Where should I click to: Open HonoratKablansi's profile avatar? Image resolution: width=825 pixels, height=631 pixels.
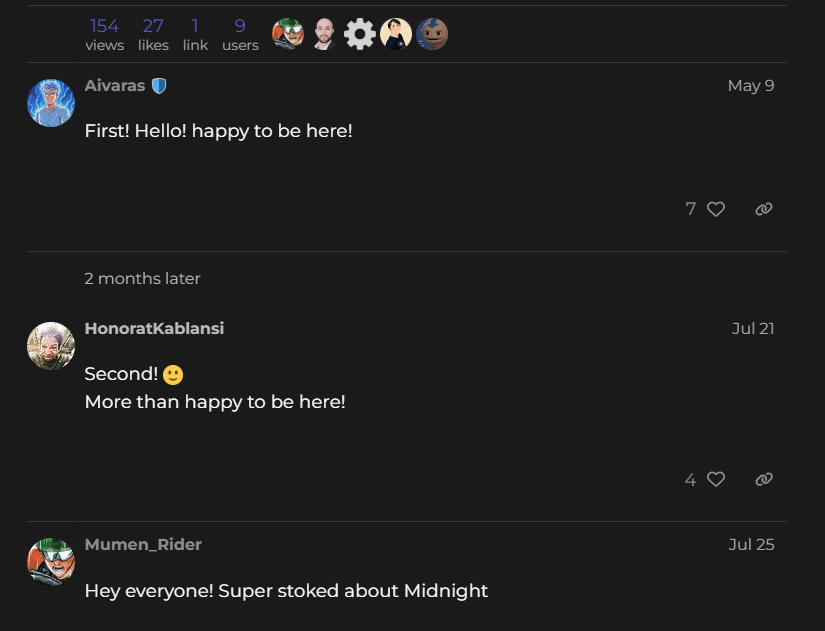tap(51, 346)
